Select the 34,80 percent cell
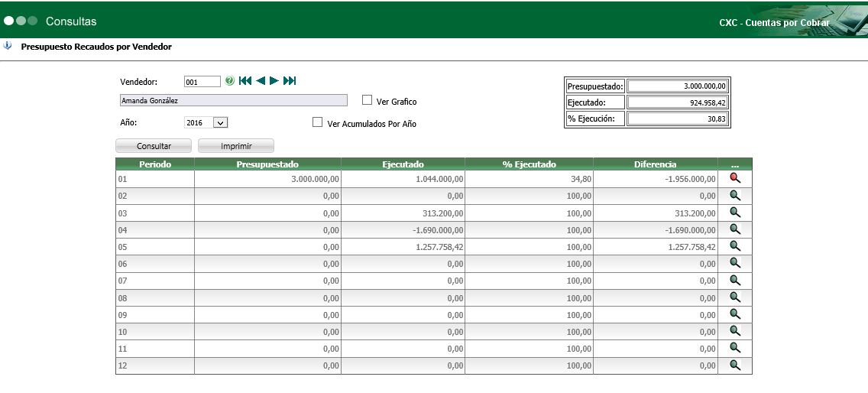This screenshot has height=393, width=868. click(x=530, y=178)
